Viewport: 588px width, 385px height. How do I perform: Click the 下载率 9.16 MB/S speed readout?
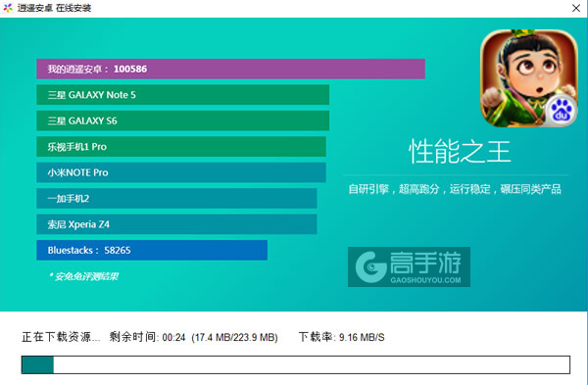[341, 337]
